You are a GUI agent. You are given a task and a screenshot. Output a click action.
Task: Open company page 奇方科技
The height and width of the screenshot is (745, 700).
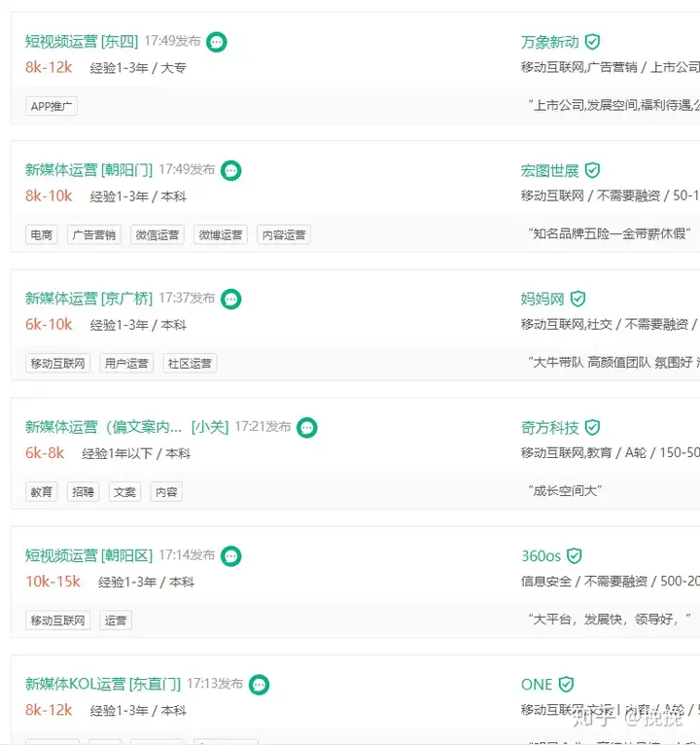pyautogui.click(x=550, y=427)
